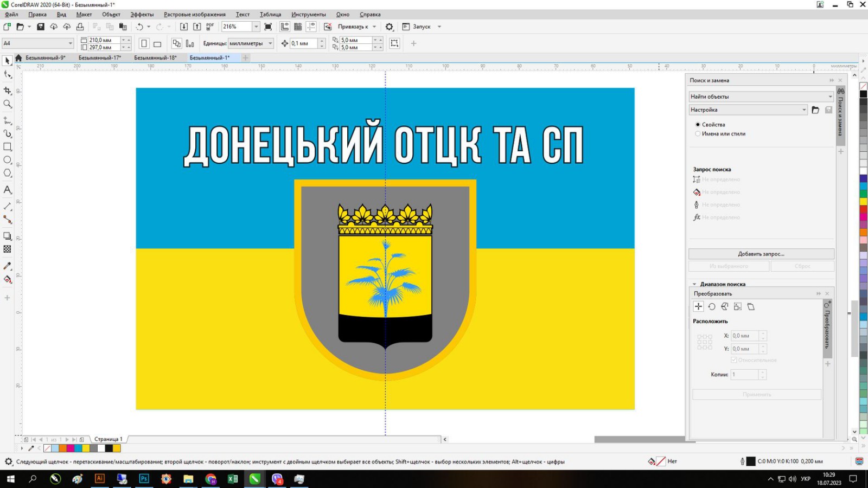Activate the Eyedropper tool
This screenshot has width=868, height=488.
click(8, 266)
